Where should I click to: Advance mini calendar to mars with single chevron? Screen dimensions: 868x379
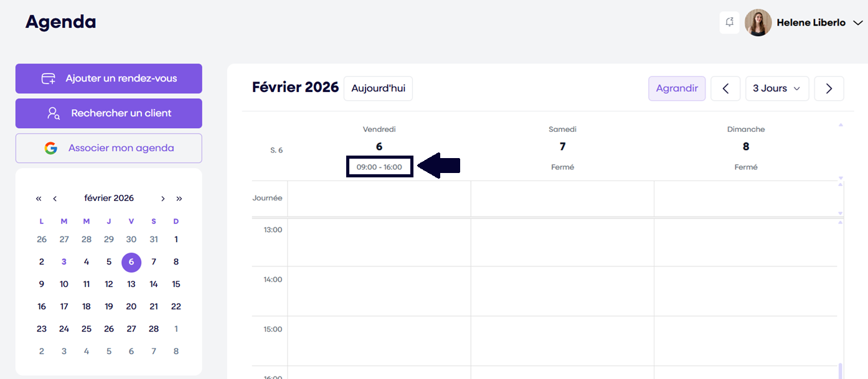point(163,198)
